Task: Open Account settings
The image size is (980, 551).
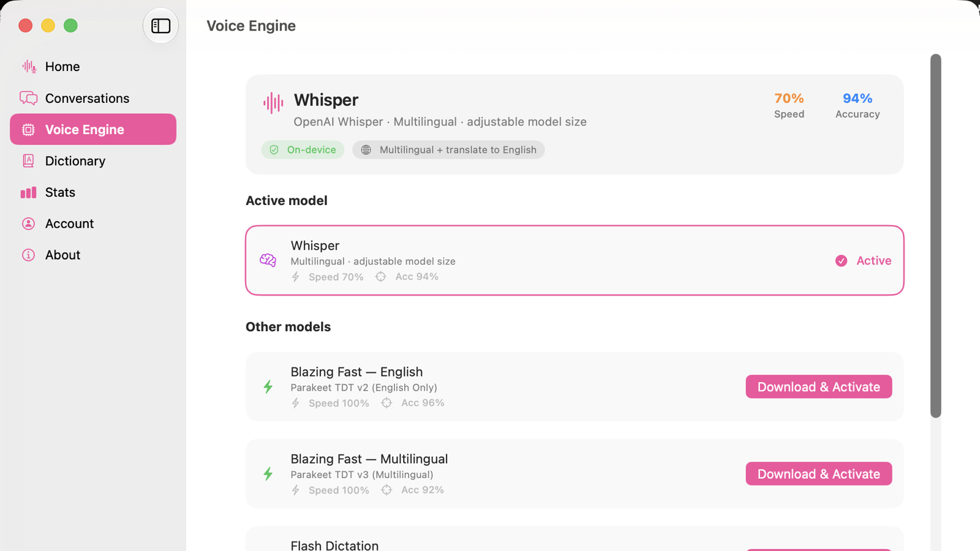Action: point(93,223)
